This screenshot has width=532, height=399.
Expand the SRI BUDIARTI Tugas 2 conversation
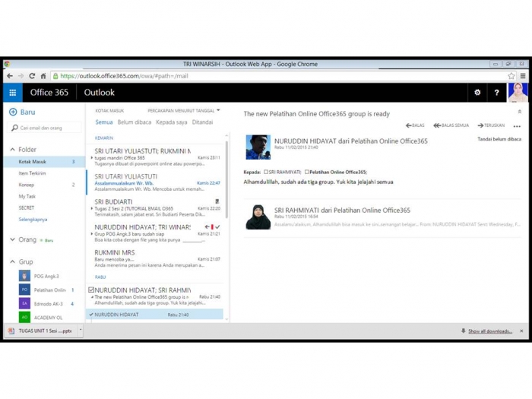point(92,209)
